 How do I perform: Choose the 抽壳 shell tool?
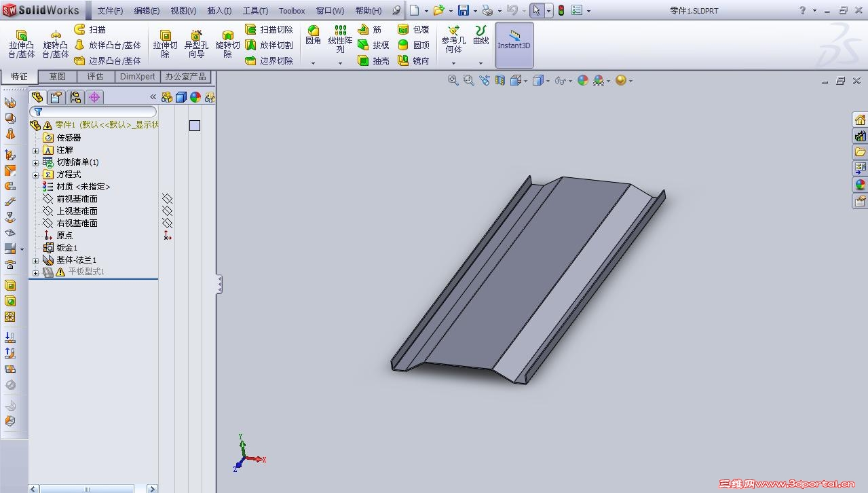pos(373,60)
